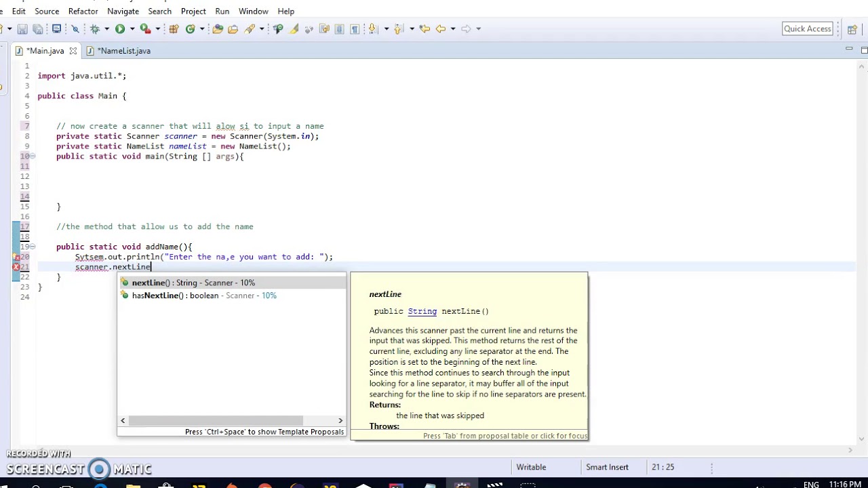The height and width of the screenshot is (488, 868).
Task: Run the program with the green Run button
Action: click(120, 28)
